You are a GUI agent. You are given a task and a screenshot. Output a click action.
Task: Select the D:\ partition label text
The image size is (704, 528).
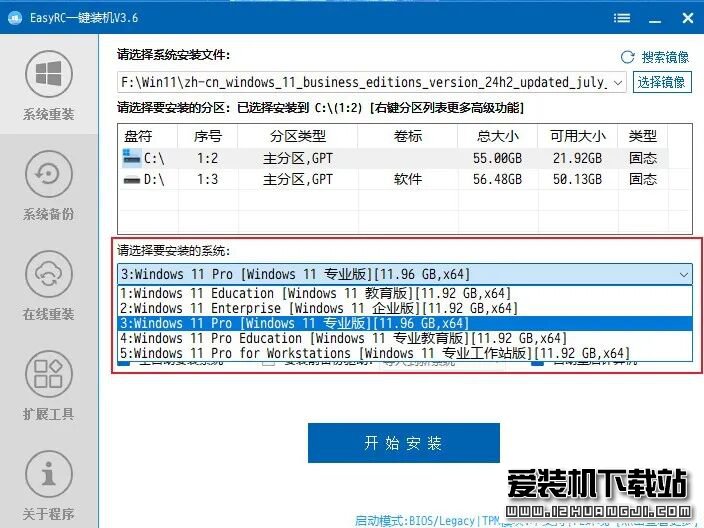(x=154, y=180)
